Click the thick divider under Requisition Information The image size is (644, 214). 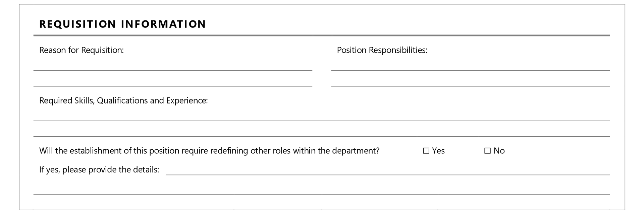click(321, 35)
